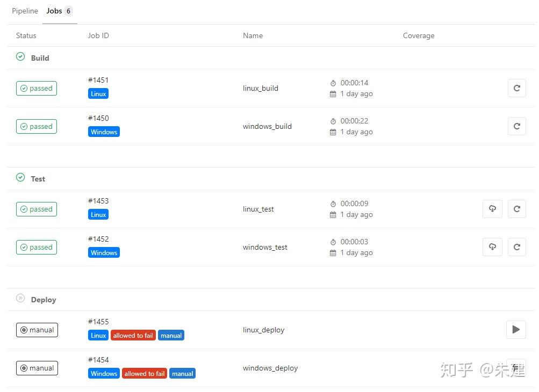The image size is (539, 392).
Task: Select the Windows tag on job #1454
Action: 103,373
